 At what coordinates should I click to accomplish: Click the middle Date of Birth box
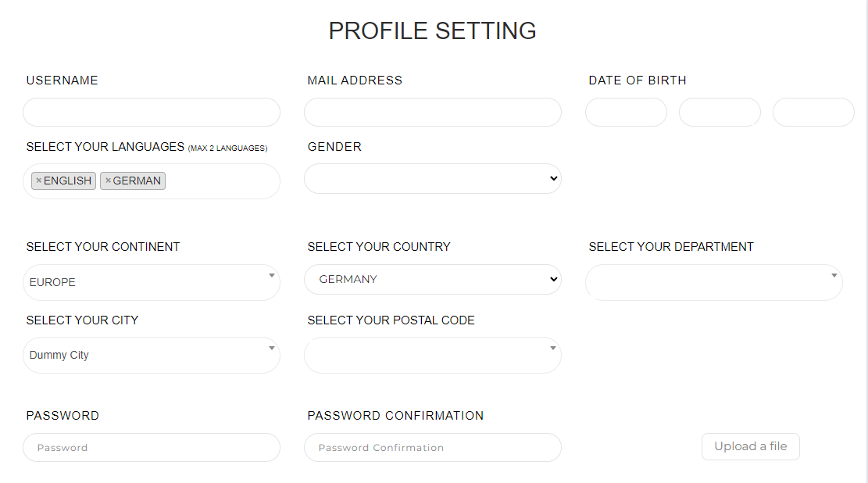(720, 113)
